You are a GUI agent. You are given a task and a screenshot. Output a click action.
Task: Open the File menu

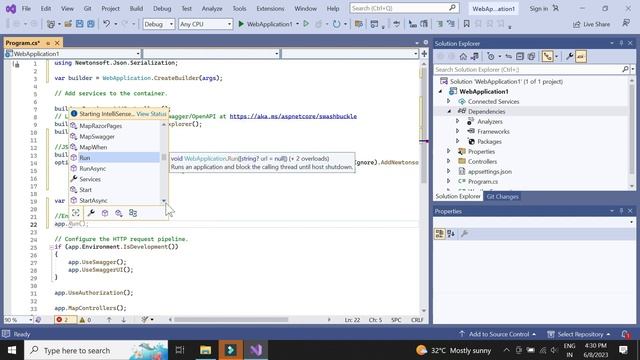[x=26, y=8]
